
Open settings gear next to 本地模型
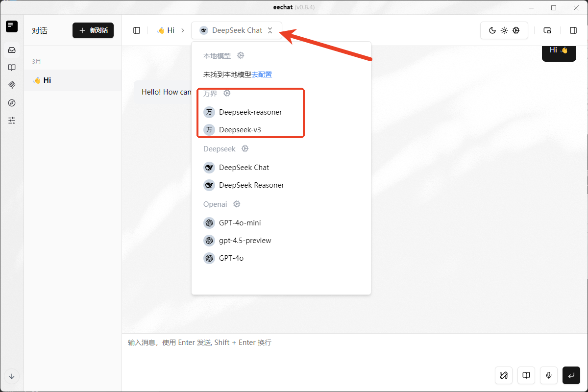241,56
